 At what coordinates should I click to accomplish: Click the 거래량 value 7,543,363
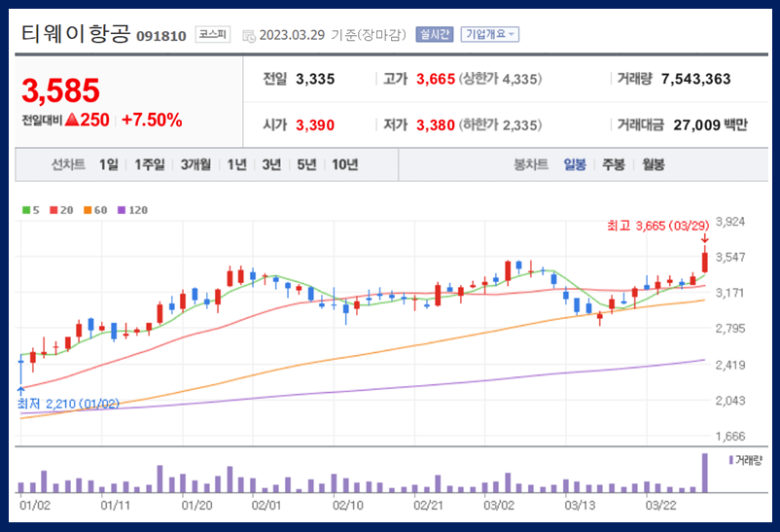pos(695,79)
